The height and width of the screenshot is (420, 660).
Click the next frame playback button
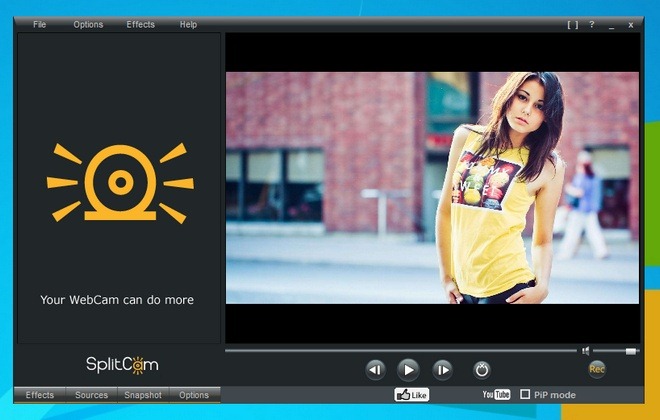[442, 370]
